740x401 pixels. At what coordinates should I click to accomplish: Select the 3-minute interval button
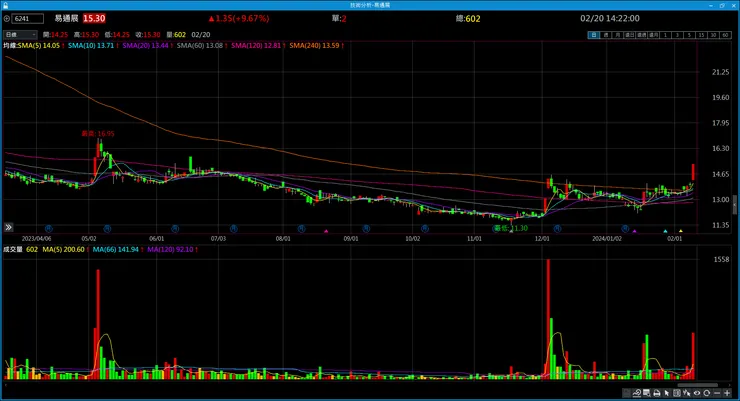coord(677,35)
